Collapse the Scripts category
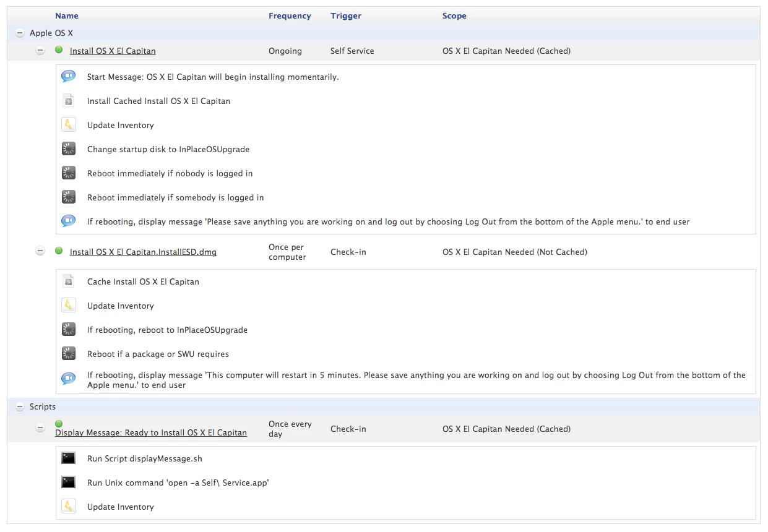Screen dimensions: 768x532 (20, 407)
